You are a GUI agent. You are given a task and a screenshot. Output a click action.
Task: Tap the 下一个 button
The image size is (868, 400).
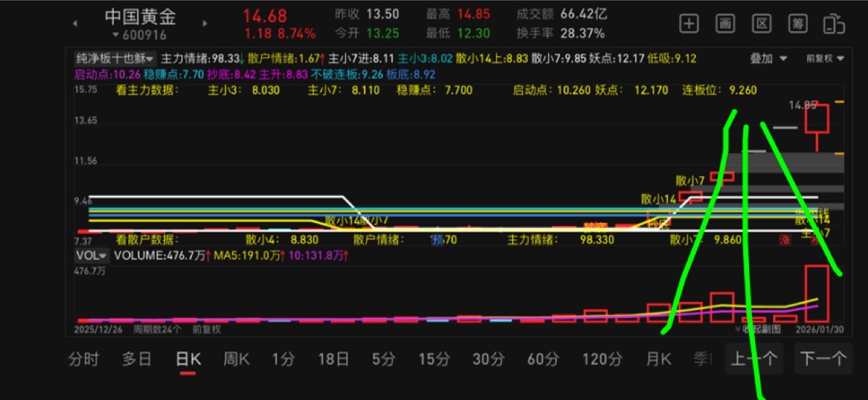[x=823, y=359]
